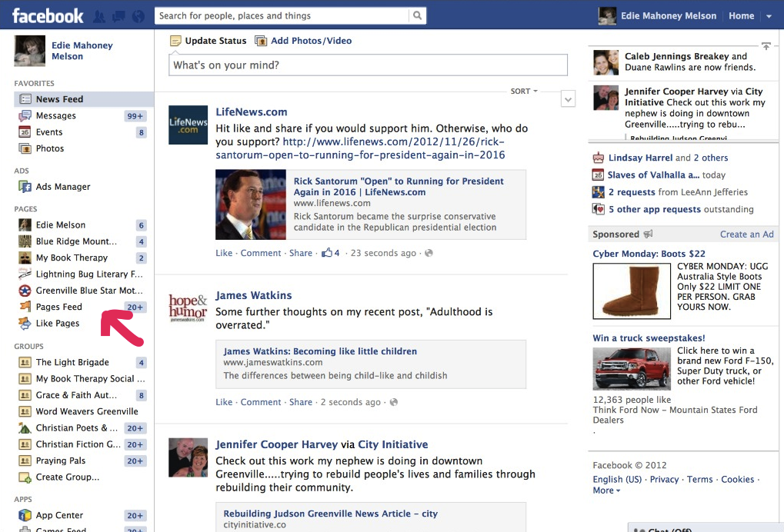Image resolution: width=784 pixels, height=532 pixels.
Task: Click Home in the top bar
Action: pos(741,16)
